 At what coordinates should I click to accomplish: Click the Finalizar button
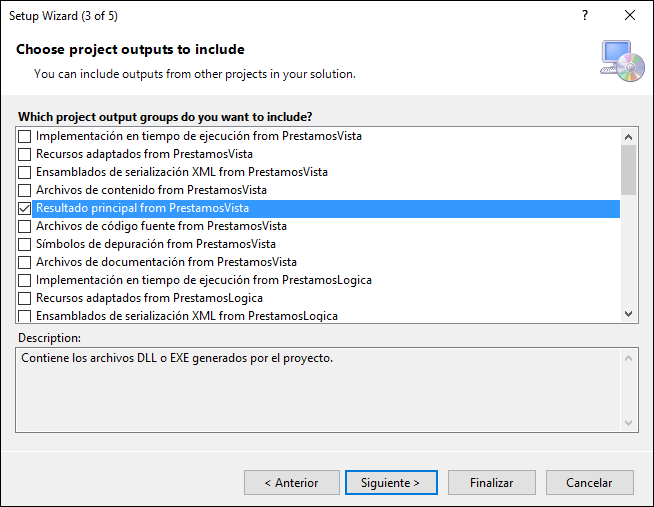492,483
